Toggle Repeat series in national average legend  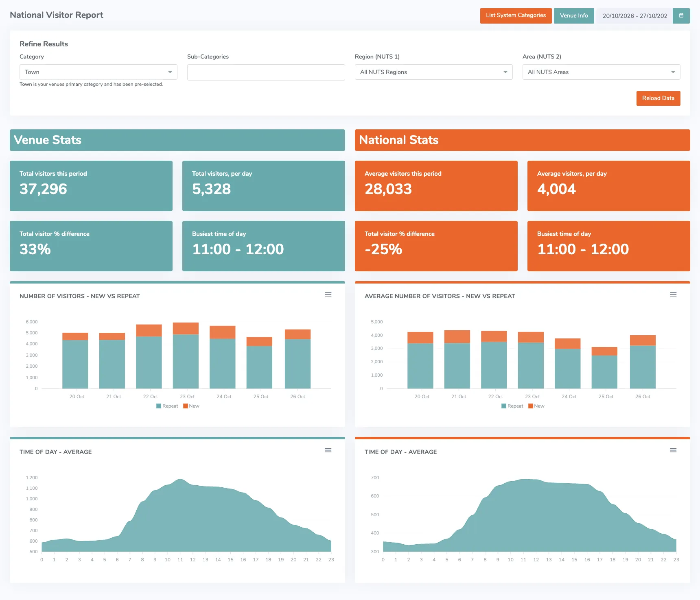point(512,406)
